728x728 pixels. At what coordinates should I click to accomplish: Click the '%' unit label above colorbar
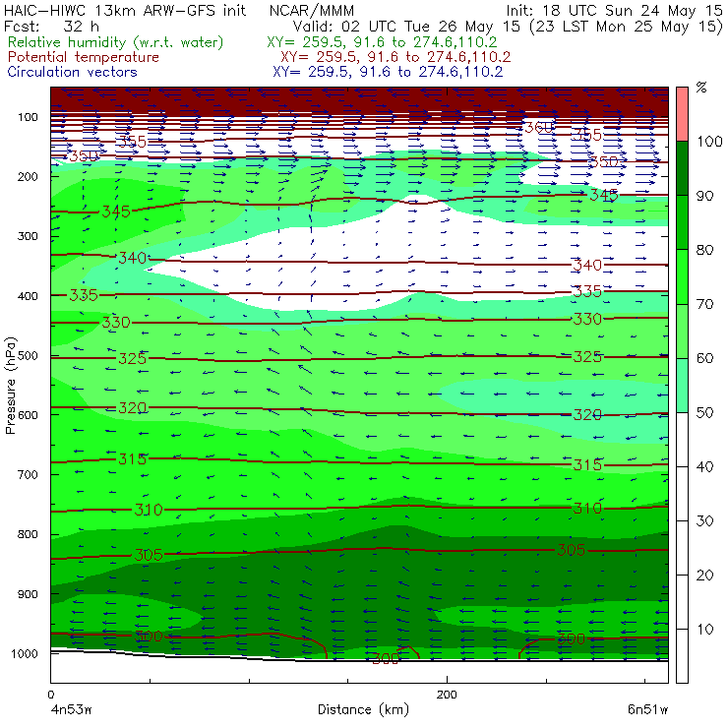(701, 87)
